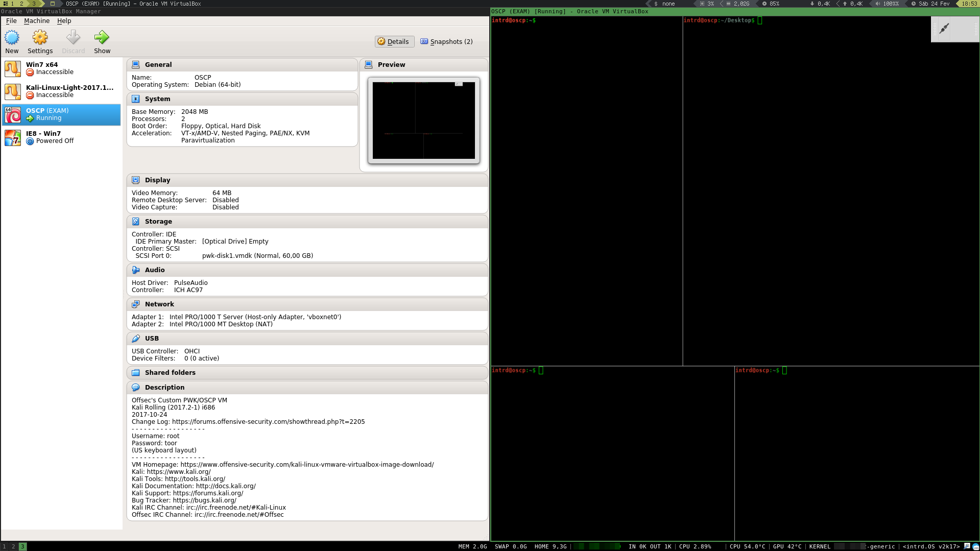980x551 pixels.
Task: Select IE8 - Win7 in VM list
Action: [x=61, y=137]
